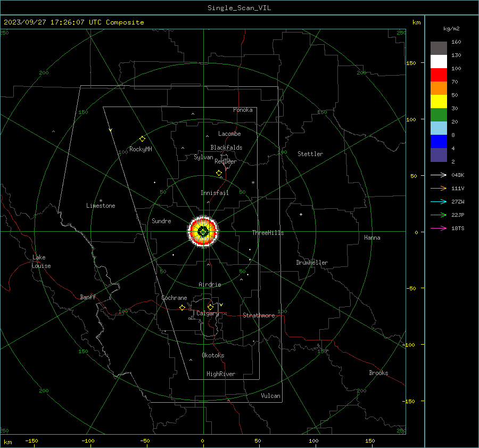Screen dimensions: 479x448
Task: Click the green 22JP arrow legend icon
Action: click(439, 215)
